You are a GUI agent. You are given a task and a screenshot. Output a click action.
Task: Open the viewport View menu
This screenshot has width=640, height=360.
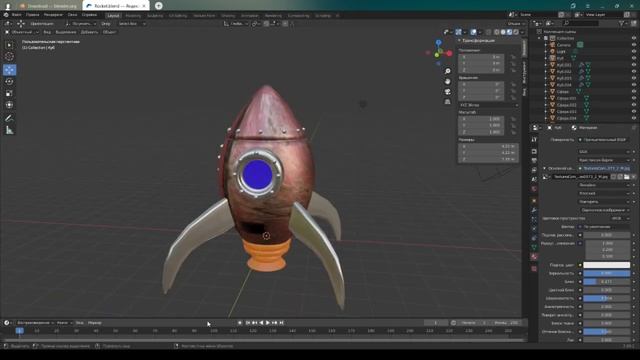click(47, 32)
